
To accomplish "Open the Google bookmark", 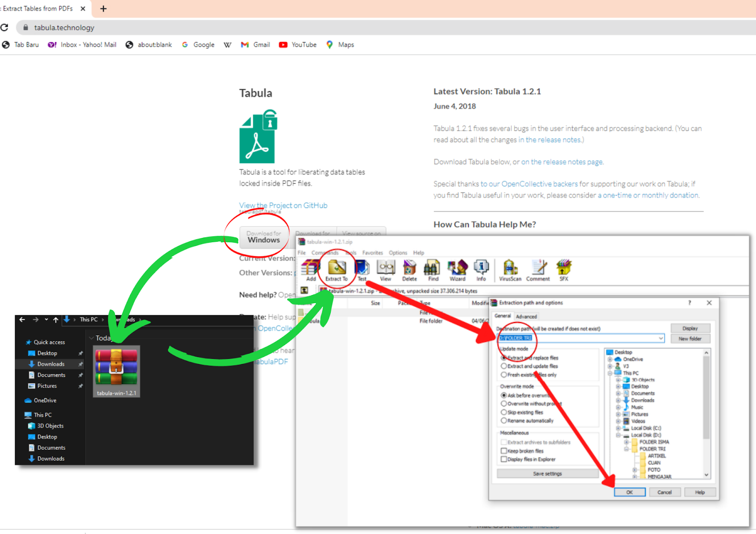I will tap(198, 45).
